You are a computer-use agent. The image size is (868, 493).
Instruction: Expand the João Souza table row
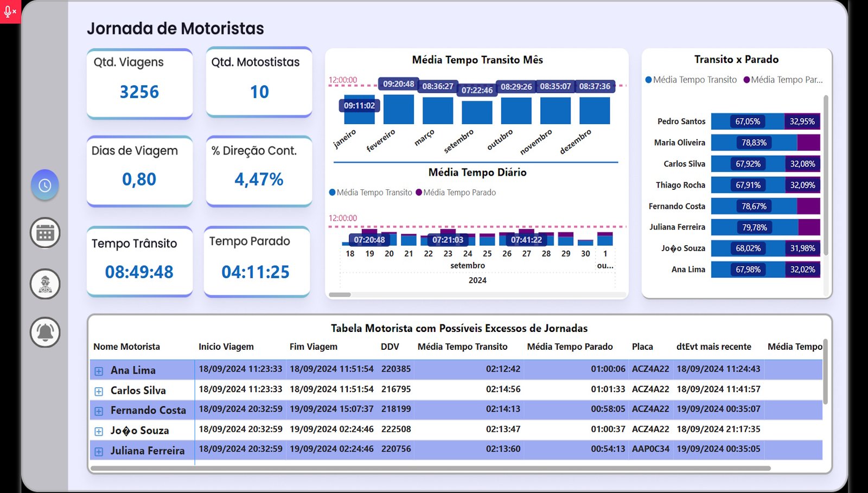pos(98,430)
